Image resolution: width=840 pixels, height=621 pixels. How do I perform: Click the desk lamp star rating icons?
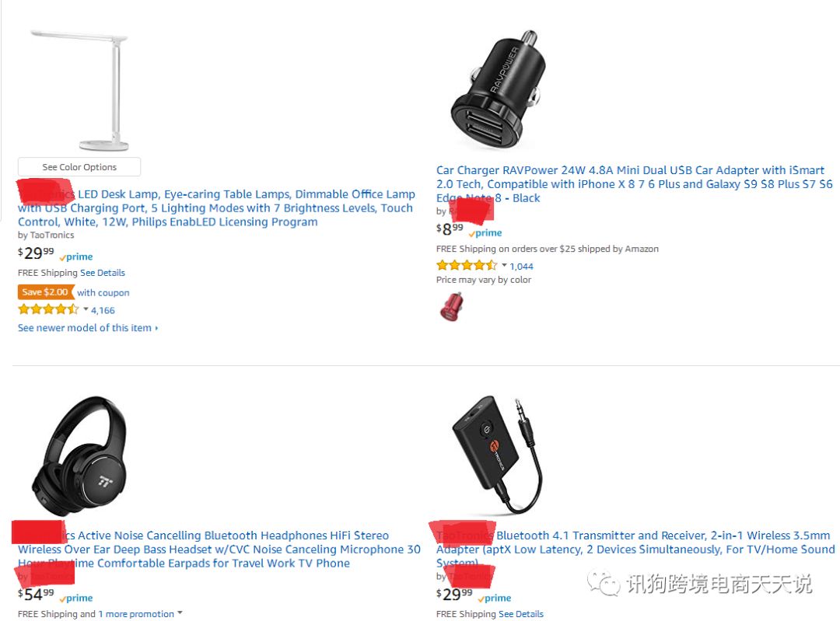click(x=48, y=309)
